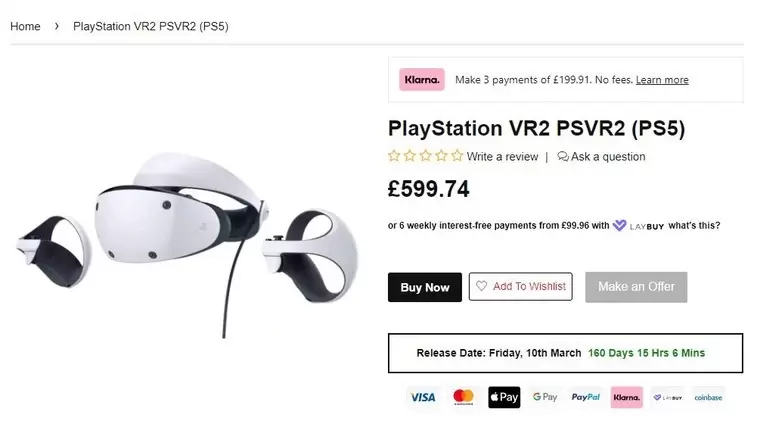Click the Make an Offer button
Screen dimensions: 760x427
pyautogui.click(x=636, y=287)
